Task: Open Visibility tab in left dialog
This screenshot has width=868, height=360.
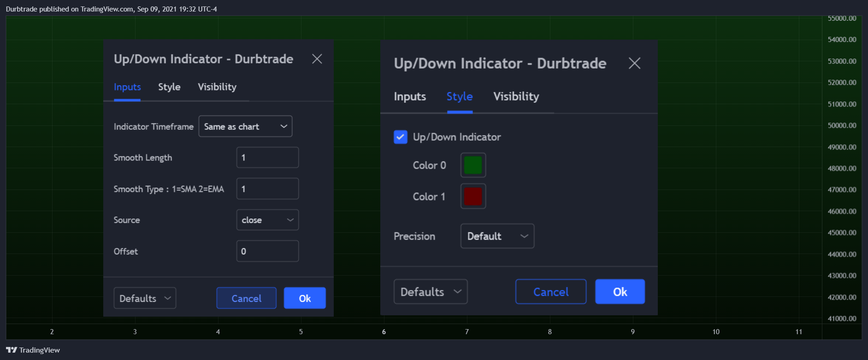Action: coord(217,87)
